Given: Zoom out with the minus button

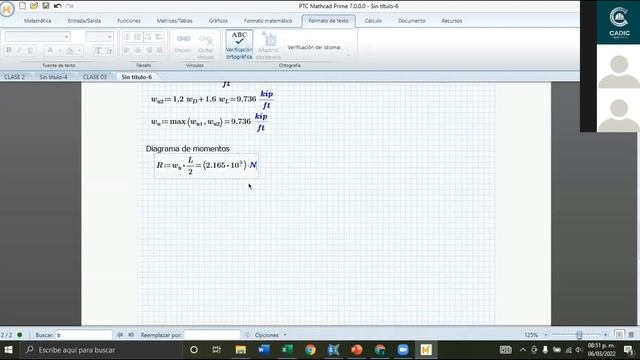Looking at the screenshot, I should pos(546,335).
